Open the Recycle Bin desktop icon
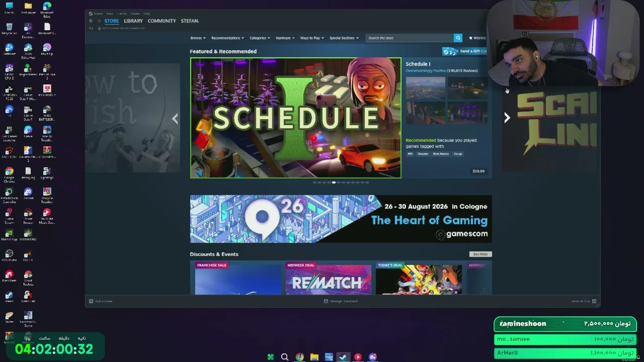This screenshot has height=362, width=644. [9, 29]
